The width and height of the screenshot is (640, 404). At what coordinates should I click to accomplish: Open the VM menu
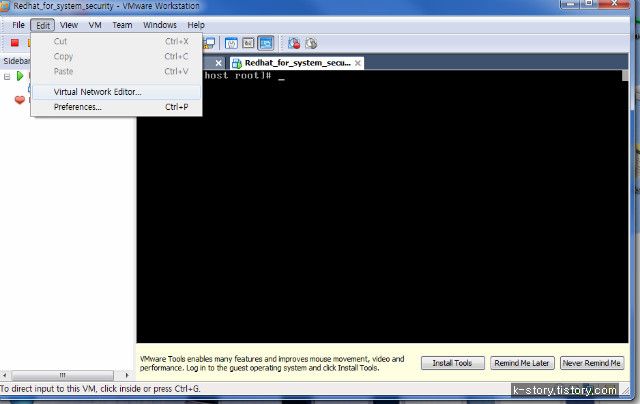[95, 25]
